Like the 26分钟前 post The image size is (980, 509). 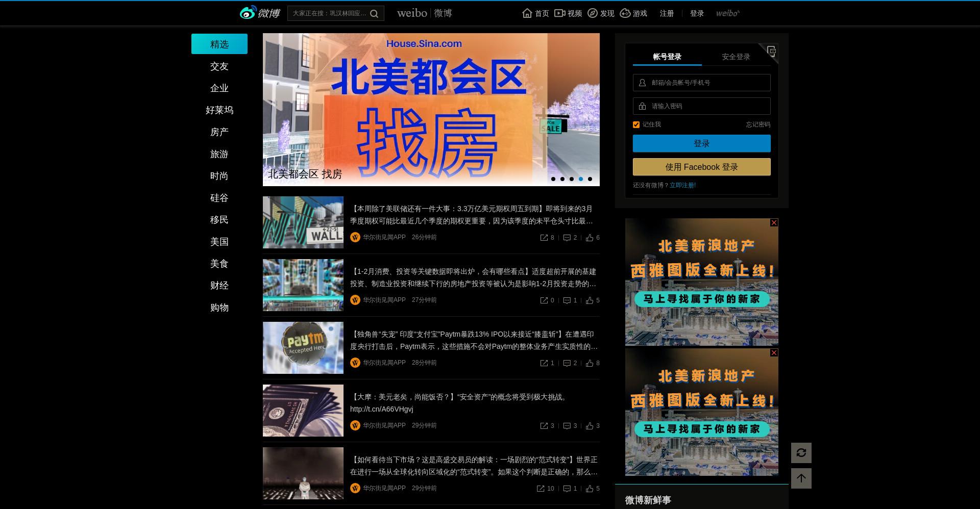point(590,238)
